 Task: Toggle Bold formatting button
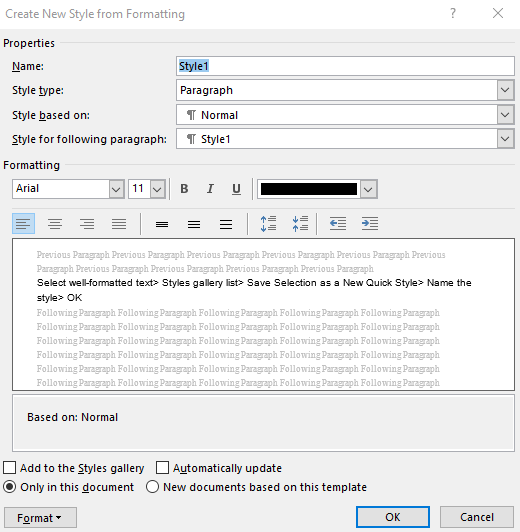point(184,189)
